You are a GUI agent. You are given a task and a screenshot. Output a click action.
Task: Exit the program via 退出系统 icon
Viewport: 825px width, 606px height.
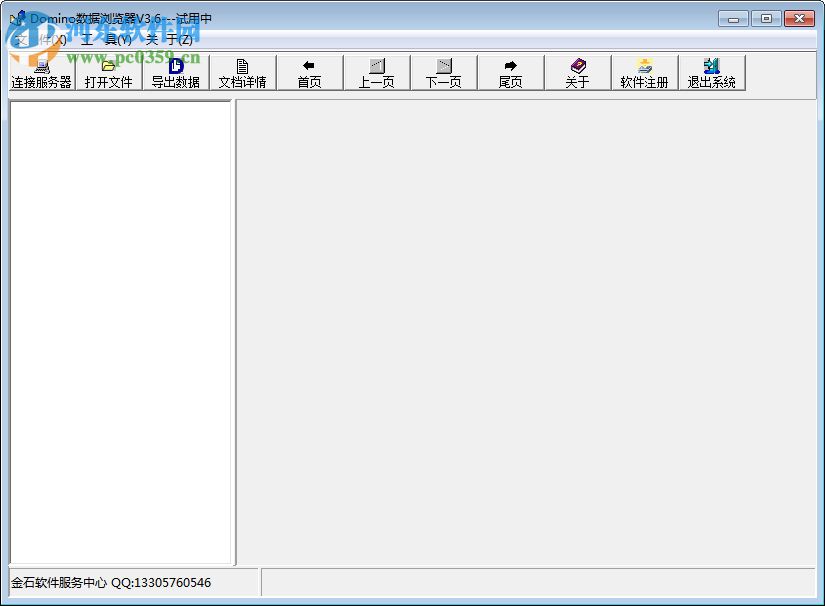[x=711, y=73]
